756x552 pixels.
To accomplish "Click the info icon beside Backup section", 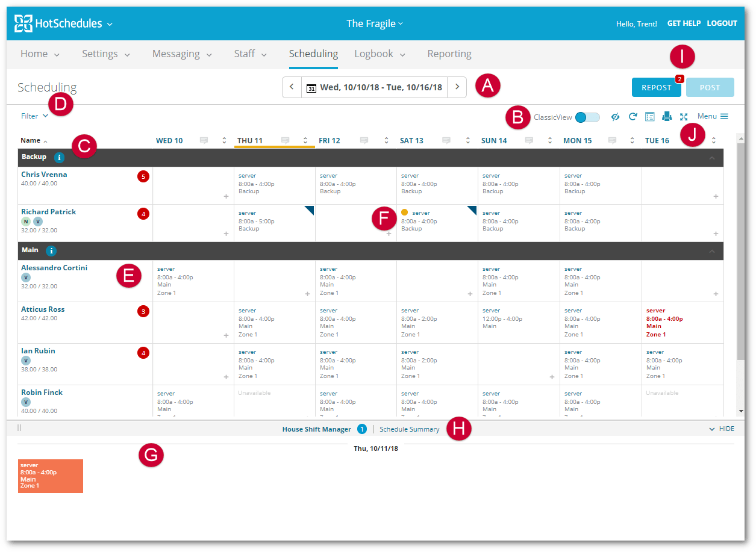I will click(x=58, y=158).
